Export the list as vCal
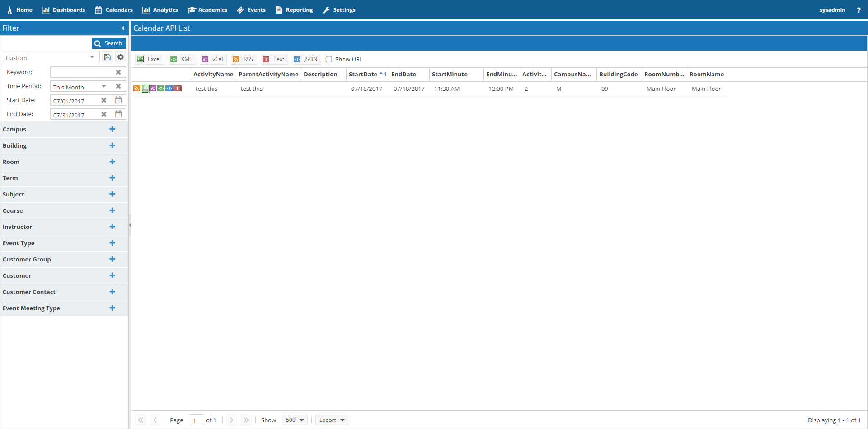868x429 pixels. click(213, 59)
